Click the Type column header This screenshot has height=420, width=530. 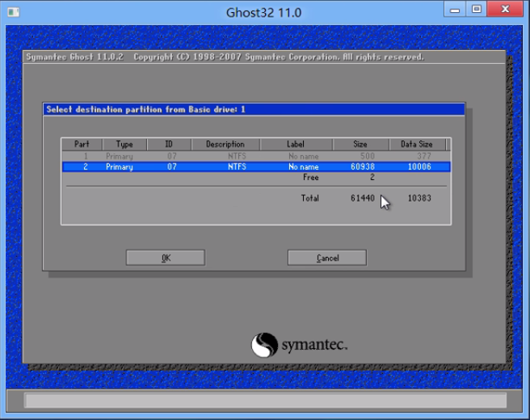coord(124,145)
